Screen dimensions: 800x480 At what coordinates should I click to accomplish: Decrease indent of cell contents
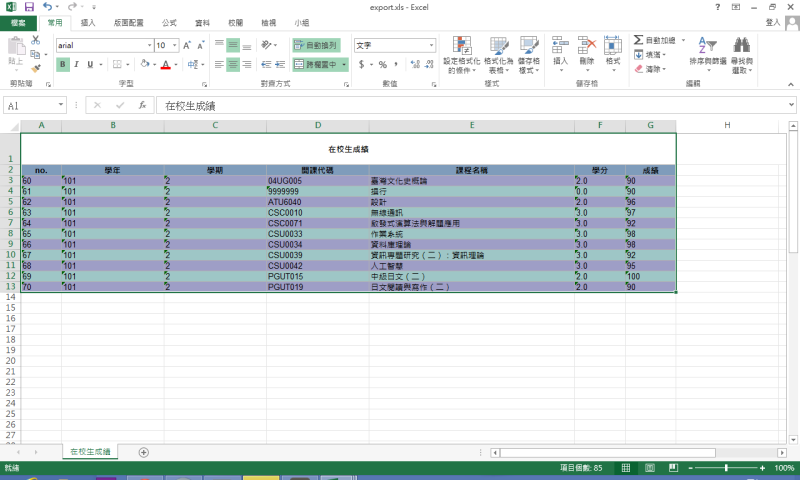click(266, 64)
